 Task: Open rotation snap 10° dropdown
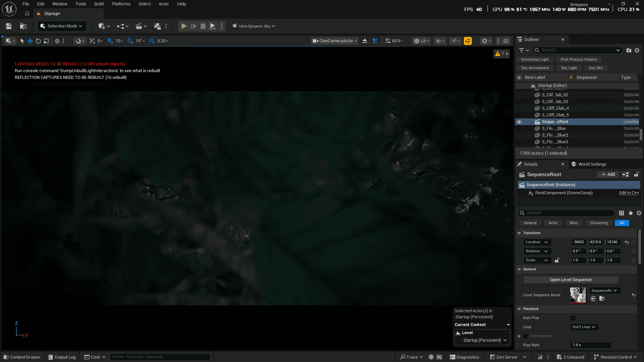click(140, 41)
